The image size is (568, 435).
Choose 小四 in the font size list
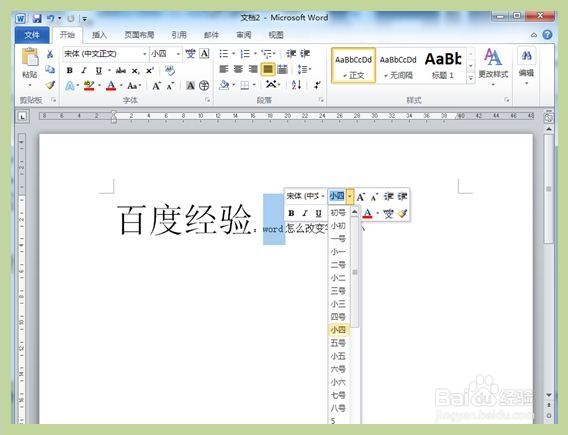click(338, 330)
